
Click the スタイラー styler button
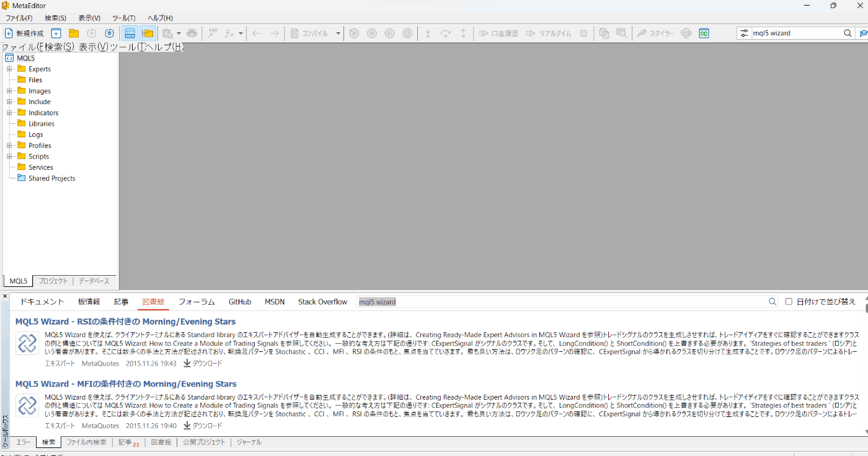(655, 33)
